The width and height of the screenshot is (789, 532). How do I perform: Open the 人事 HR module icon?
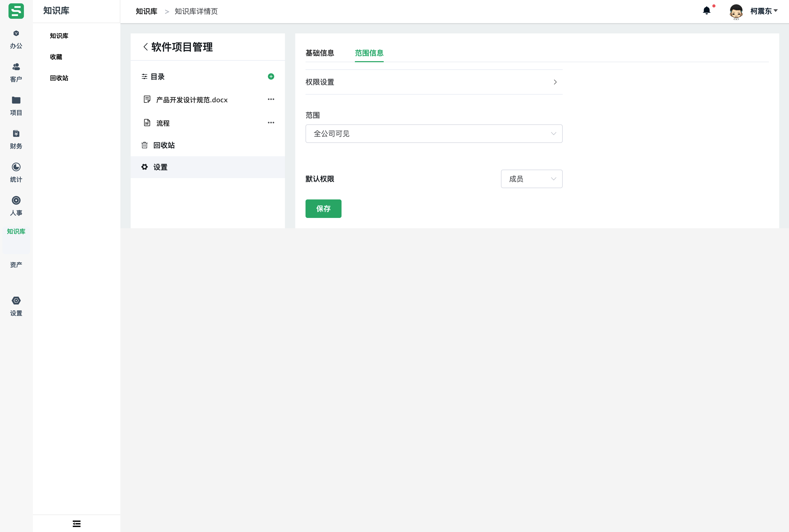coord(16,200)
